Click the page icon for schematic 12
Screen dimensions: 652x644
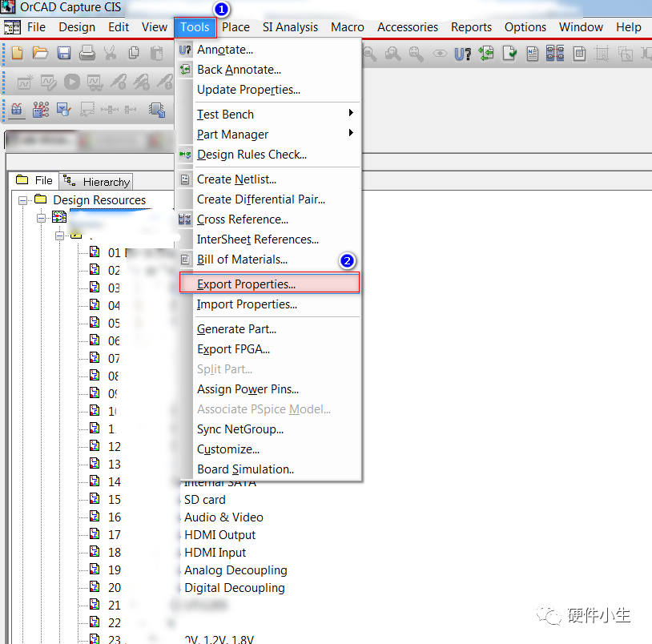[x=95, y=445]
